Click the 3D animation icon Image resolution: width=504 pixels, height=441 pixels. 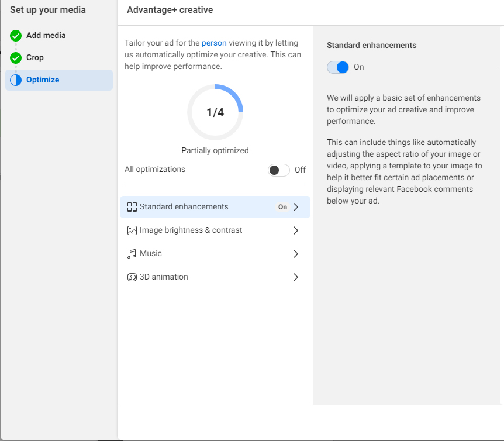coord(132,277)
